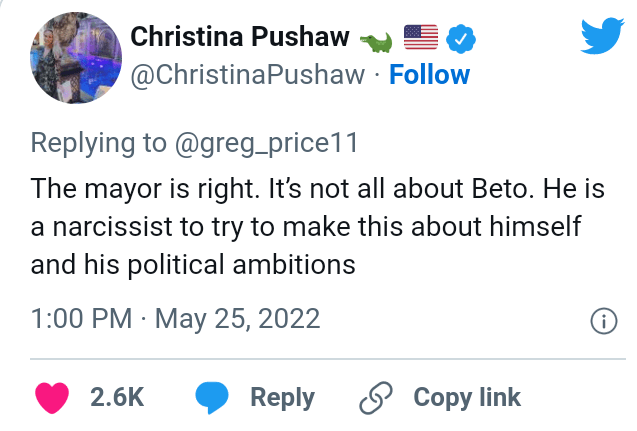Viewport: 637px width, 431px height.
Task: Click the blue verified badge
Action: coord(458,39)
